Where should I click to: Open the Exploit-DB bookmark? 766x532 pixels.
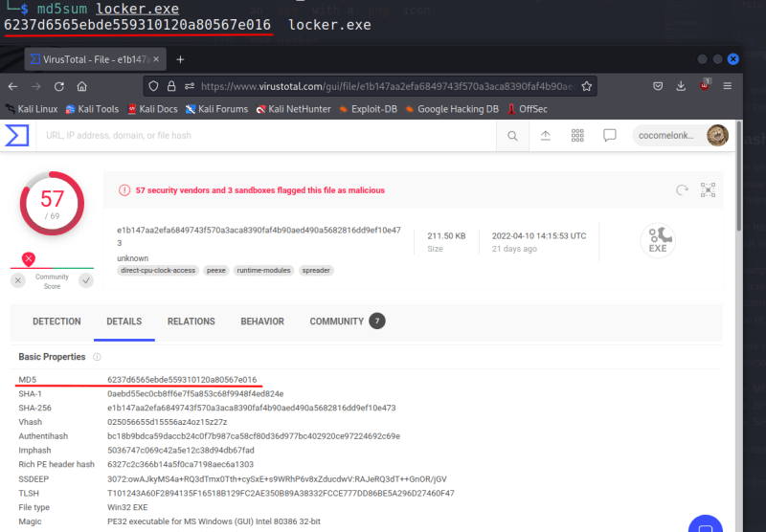click(x=368, y=109)
